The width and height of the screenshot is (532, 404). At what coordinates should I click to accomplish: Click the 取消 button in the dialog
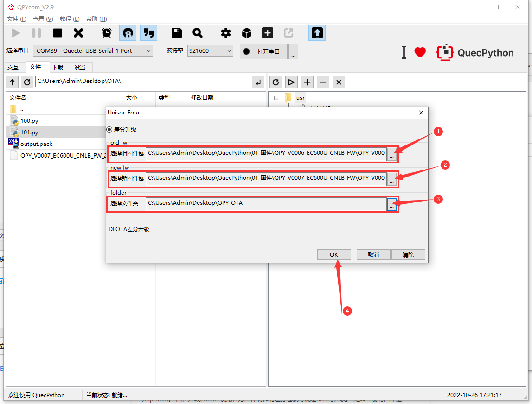tap(373, 255)
